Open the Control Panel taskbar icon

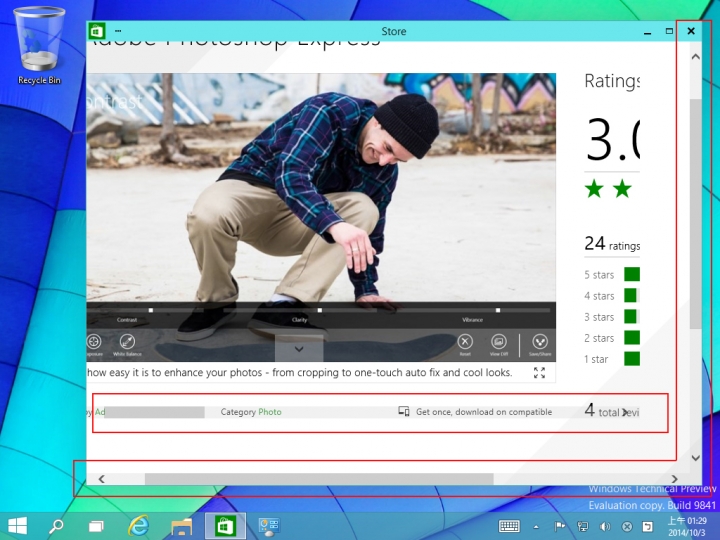269,526
